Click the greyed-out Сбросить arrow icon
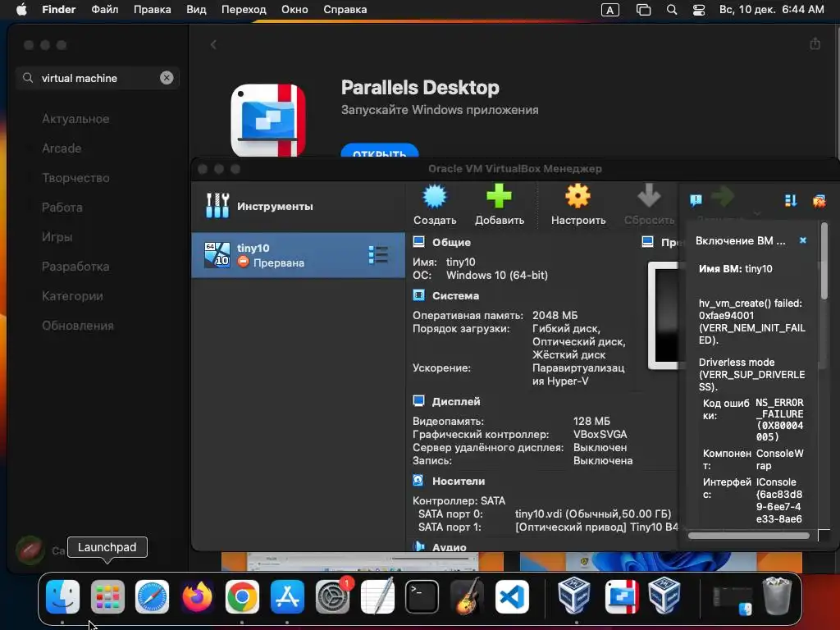840x630 pixels. click(x=649, y=196)
